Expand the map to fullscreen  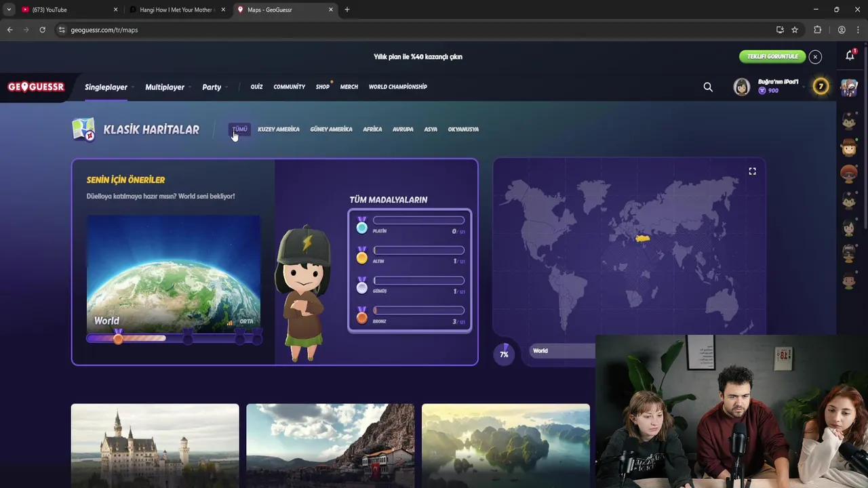click(x=752, y=171)
